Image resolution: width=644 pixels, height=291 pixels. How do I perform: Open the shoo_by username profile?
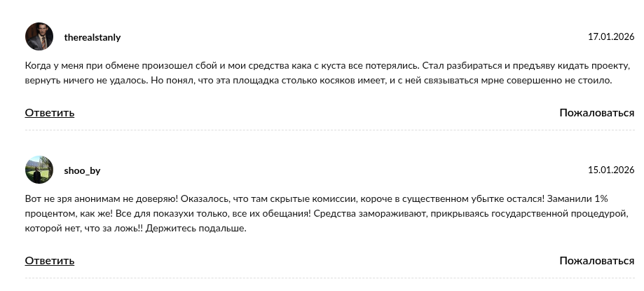[x=82, y=170]
